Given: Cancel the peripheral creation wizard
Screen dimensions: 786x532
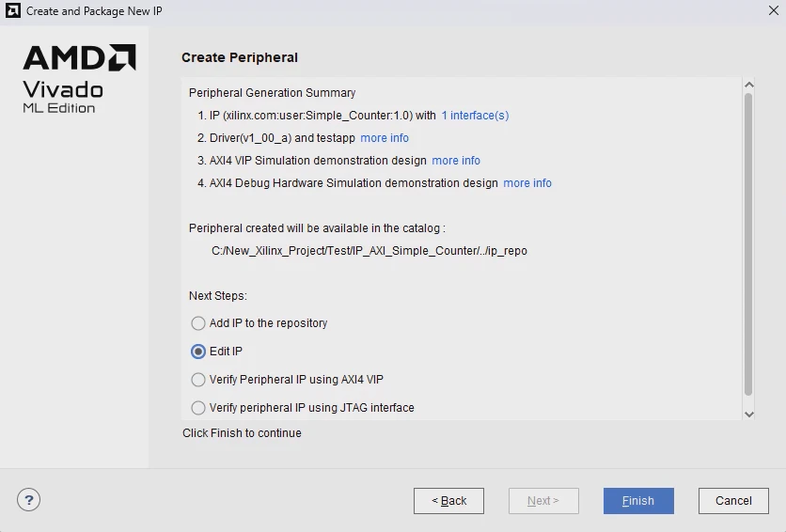Looking at the screenshot, I should pos(733,501).
